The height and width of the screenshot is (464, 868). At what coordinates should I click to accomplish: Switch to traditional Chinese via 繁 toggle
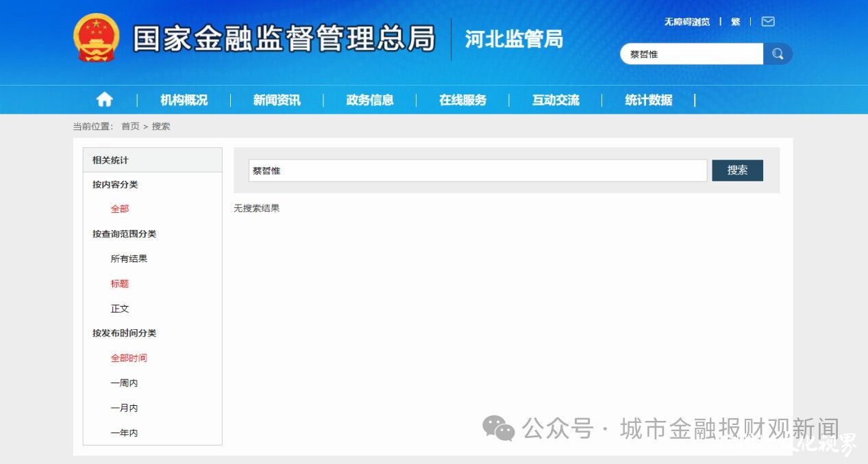pyautogui.click(x=735, y=21)
